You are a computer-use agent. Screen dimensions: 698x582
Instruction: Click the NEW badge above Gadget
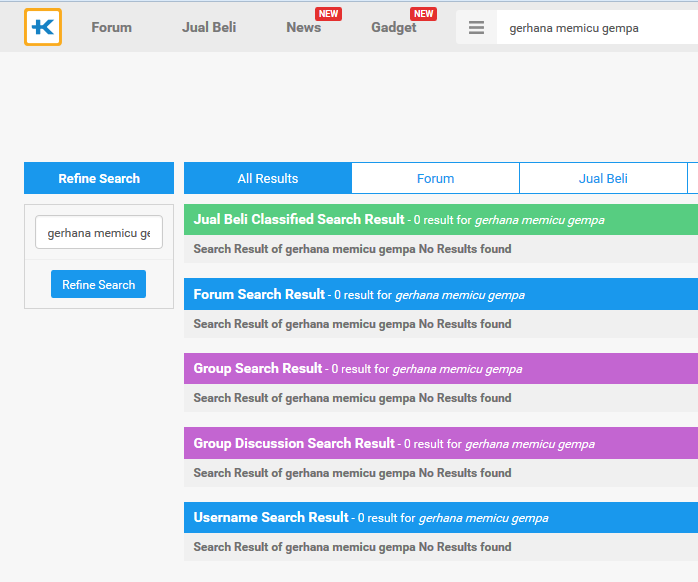coord(423,14)
